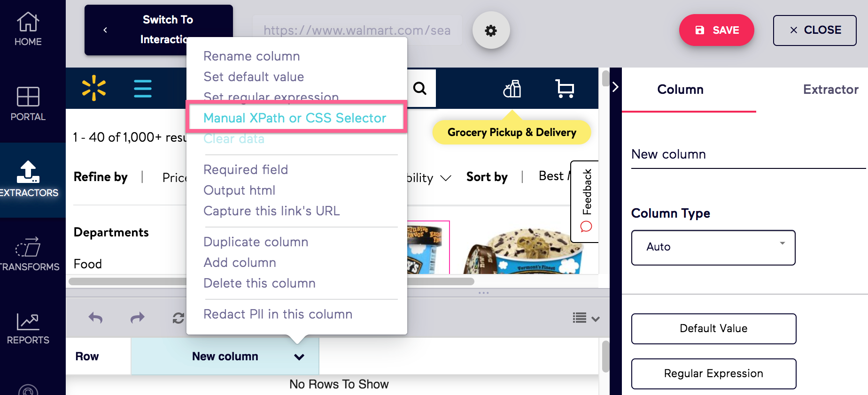Image resolution: width=868 pixels, height=395 pixels.
Task: Select Clear data menu entry
Action: point(234,139)
